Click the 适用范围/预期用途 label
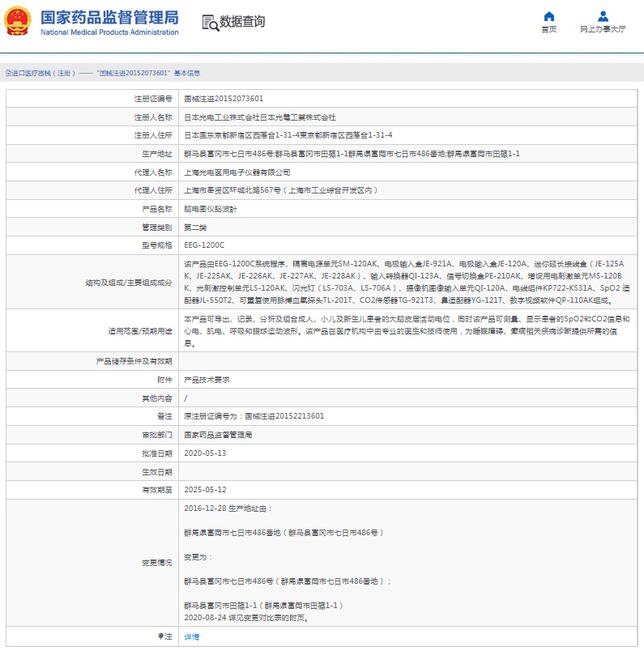 [x=140, y=331]
